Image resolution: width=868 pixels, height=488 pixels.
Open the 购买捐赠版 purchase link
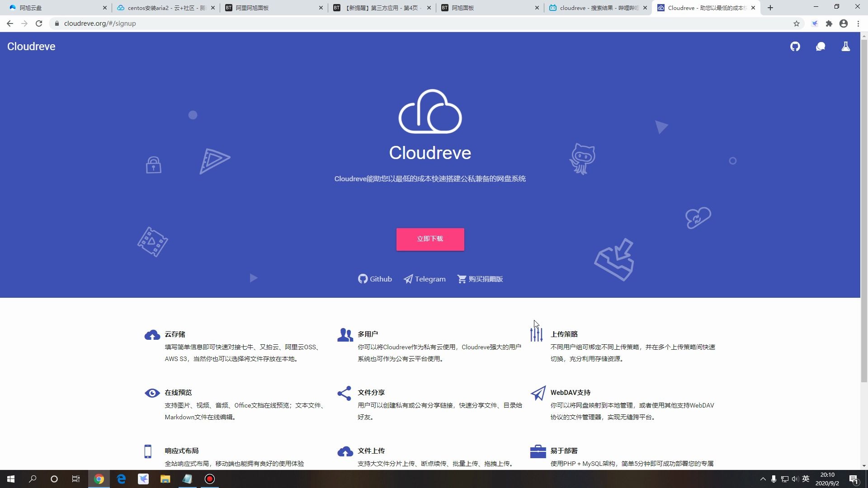[x=480, y=279]
